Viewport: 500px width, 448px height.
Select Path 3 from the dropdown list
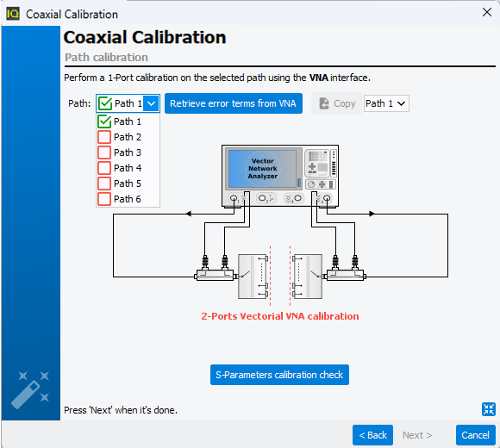[128, 152]
